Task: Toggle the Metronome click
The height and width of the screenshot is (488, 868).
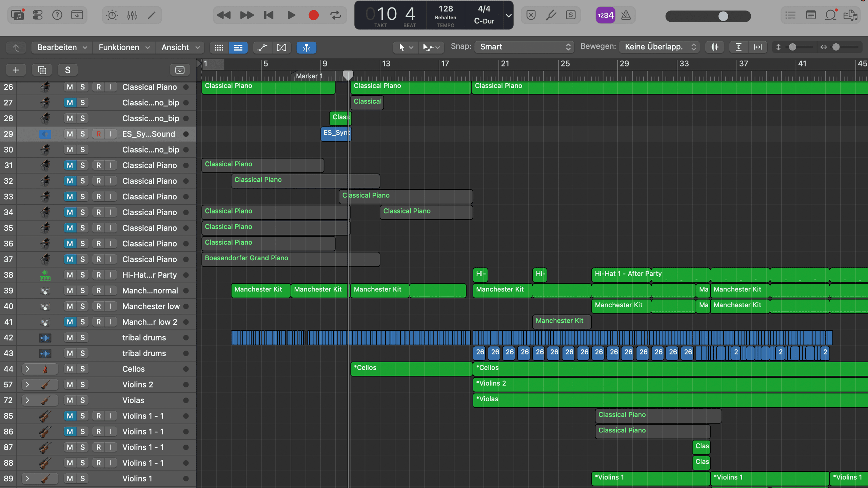Action: (x=626, y=15)
